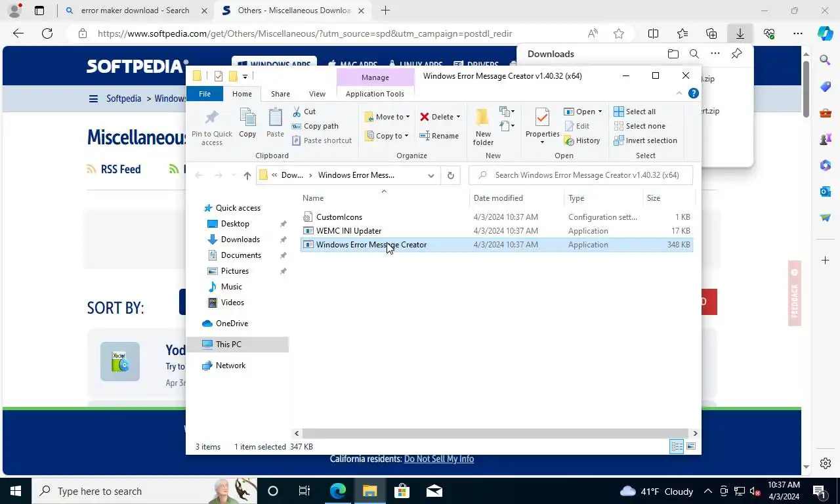The height and width of the screenshot is (504, 840).
Task: Open Mail app from taskbar
Action: pyautogui.click(x=434, y=491)
